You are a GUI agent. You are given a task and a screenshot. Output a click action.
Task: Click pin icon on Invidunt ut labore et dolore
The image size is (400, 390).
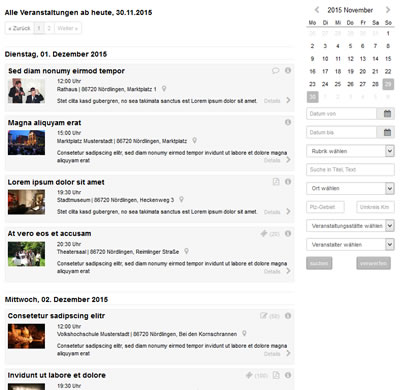pos(249,375)
